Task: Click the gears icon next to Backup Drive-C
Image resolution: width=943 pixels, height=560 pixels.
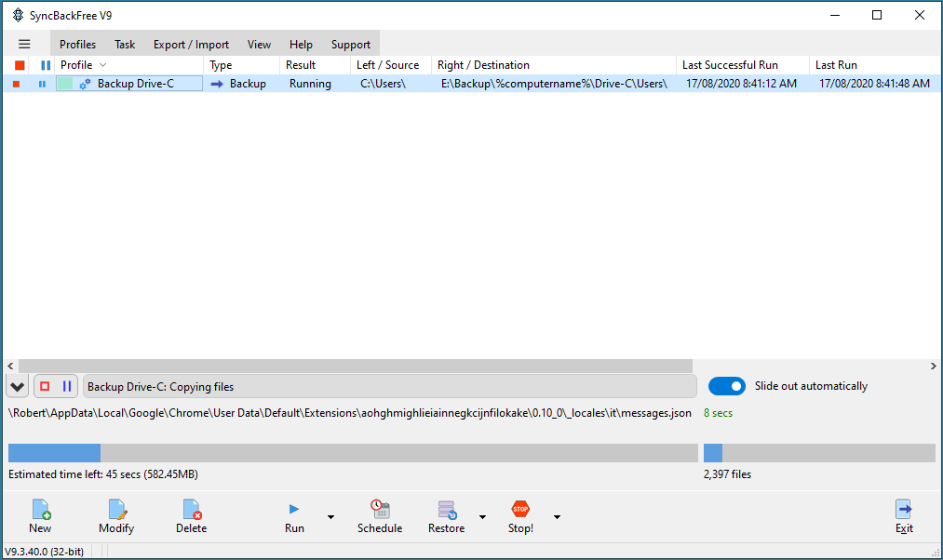Action: pyautogui.click(x=85, y=84)
